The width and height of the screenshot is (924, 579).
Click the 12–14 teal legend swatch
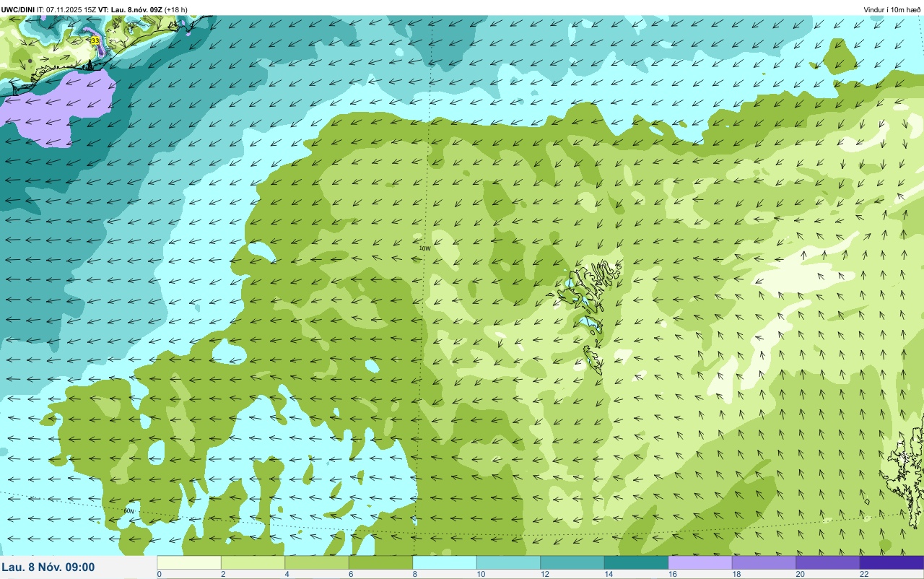[x=572, y=562]
